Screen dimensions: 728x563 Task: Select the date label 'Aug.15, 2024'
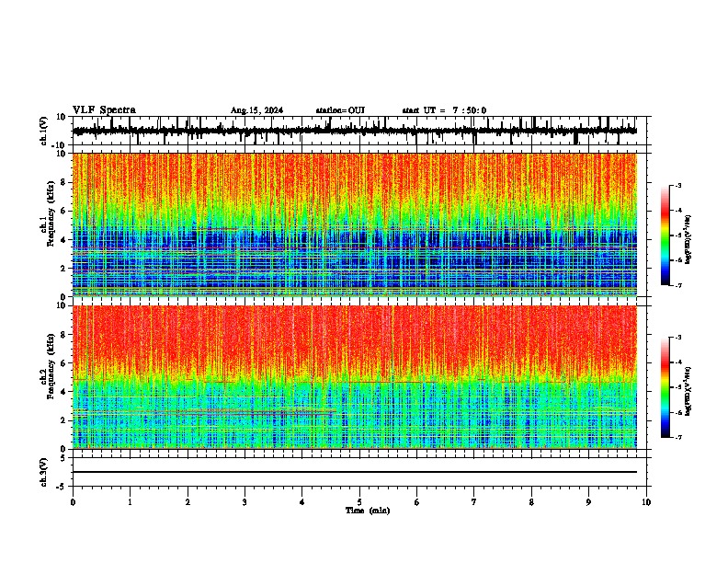[x=256, y=110]
